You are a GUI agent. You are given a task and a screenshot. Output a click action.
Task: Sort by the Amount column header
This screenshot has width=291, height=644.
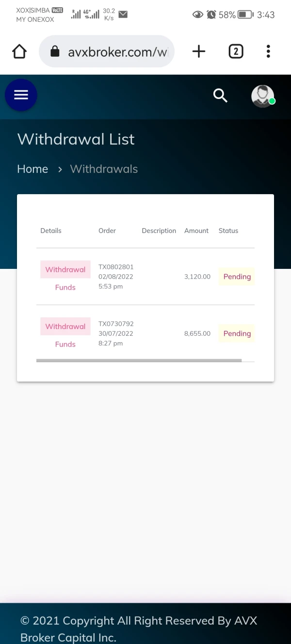coord(196,231)
